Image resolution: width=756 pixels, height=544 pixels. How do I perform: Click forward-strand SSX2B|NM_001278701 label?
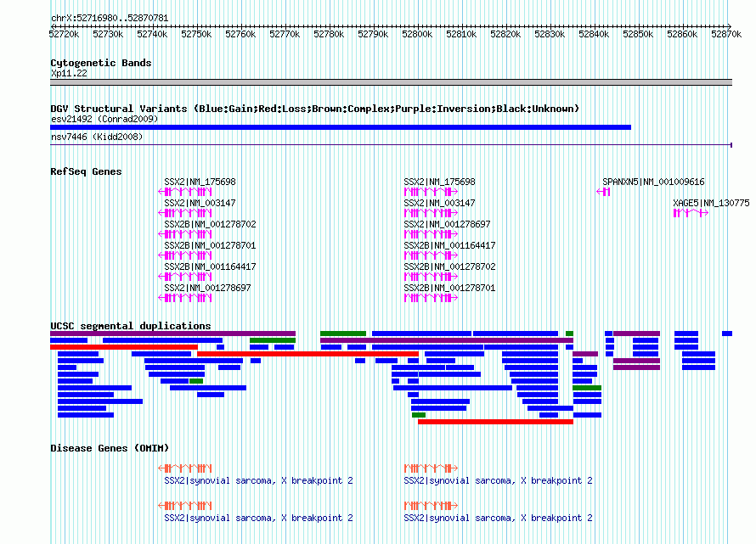point(449,288)
